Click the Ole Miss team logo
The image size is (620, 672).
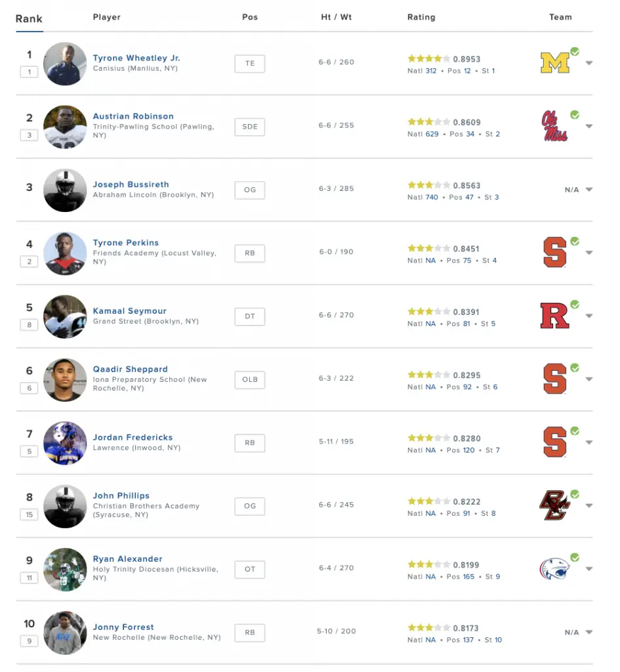[x=554, y=126]
